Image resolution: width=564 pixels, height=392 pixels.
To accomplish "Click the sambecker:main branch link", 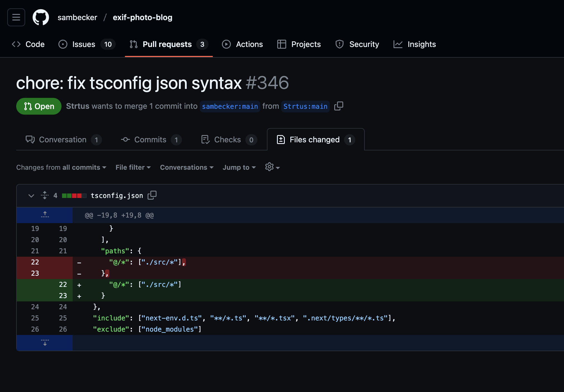I will click(x=230, y=106).
